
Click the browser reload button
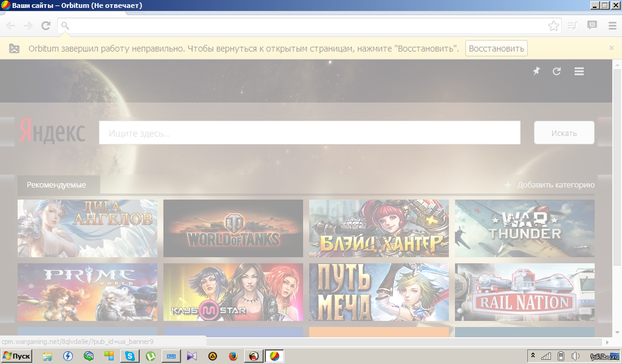click(46, 25)
